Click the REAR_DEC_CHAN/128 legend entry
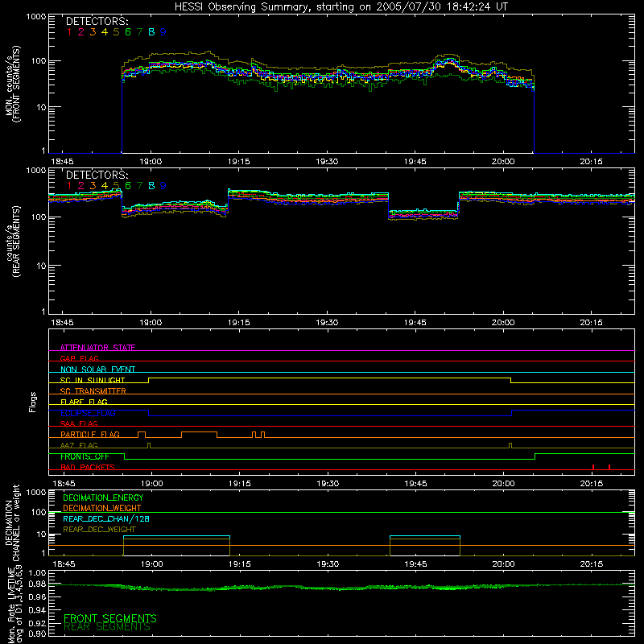The image size is (644, 644). tap(106, 519)
